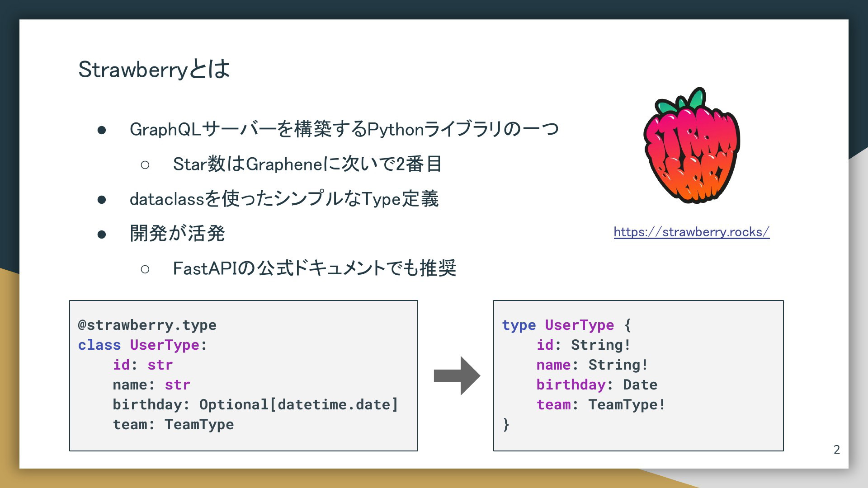
Task: Select the sub-bullet 'FastAPIの公式ドキュメントでも推奨'
Action: click(315, 268)
